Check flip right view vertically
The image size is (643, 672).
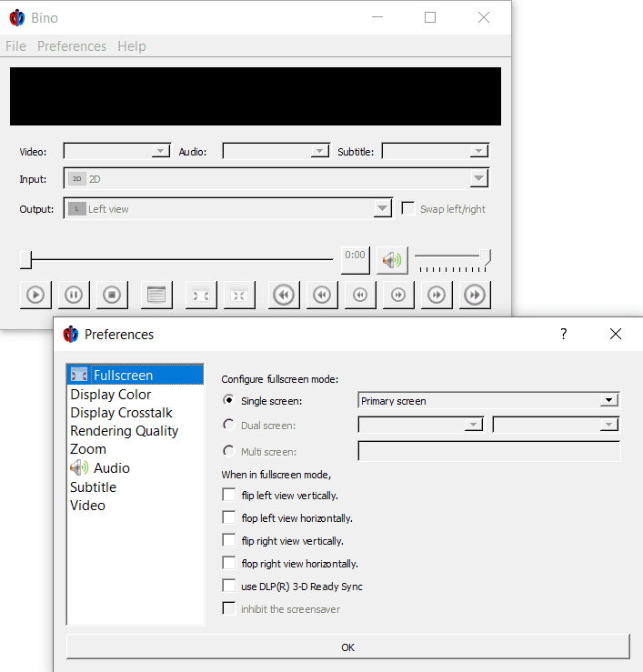229,540
